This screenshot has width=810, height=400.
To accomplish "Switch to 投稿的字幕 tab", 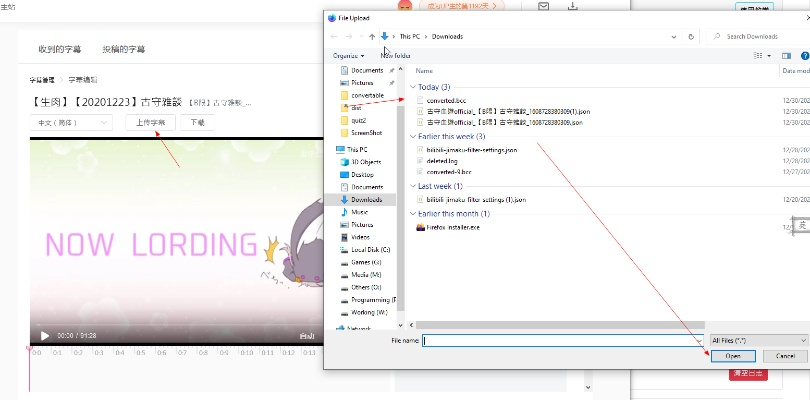I will coord(123,48).
